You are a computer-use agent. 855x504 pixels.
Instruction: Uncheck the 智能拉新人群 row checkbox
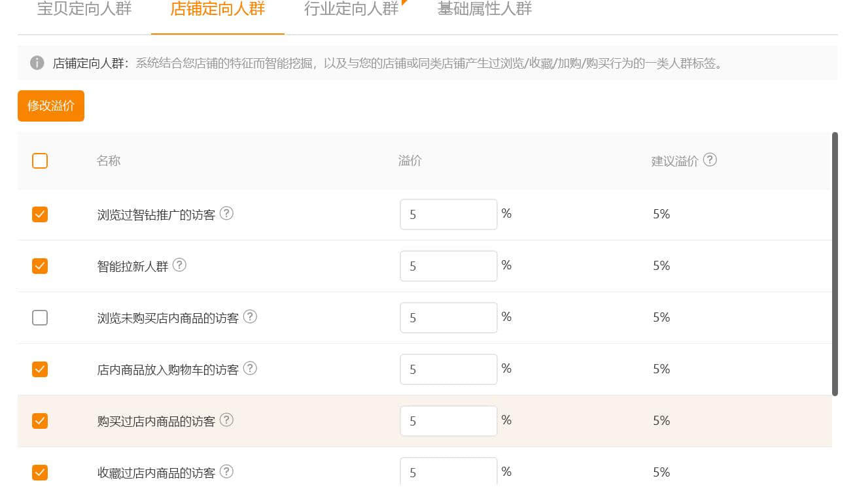(40, 266)
